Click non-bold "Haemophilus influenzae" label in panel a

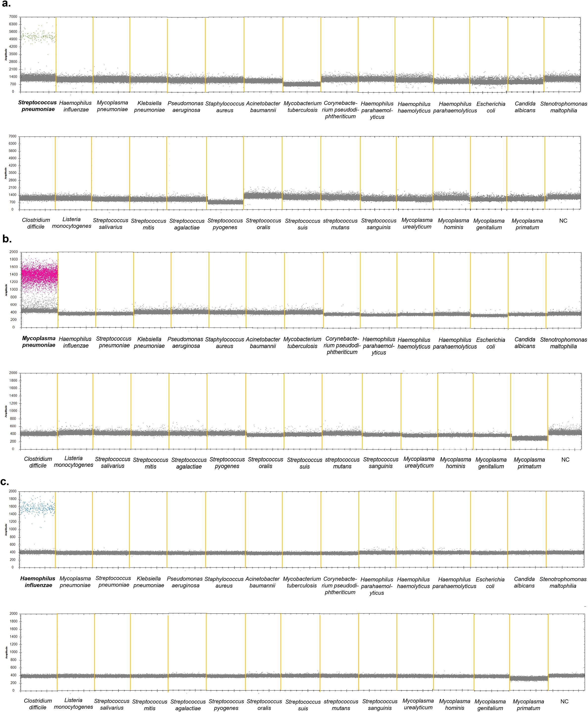coord(75,106)
